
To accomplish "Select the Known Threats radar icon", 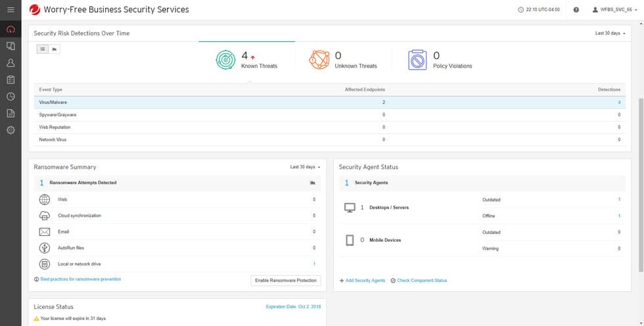I will click(226, 60).
